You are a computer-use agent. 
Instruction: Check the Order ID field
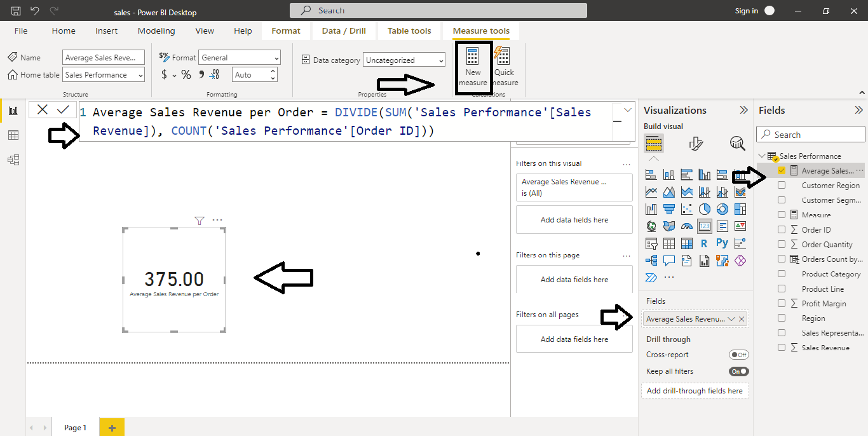[782, 229]
